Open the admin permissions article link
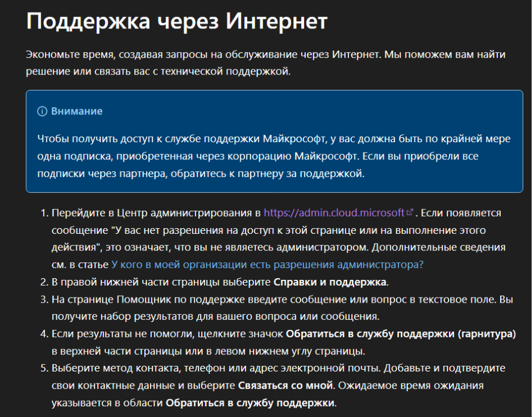Image resolution: width=532 pixels, height=417 pixels. (x=267, y=265)
